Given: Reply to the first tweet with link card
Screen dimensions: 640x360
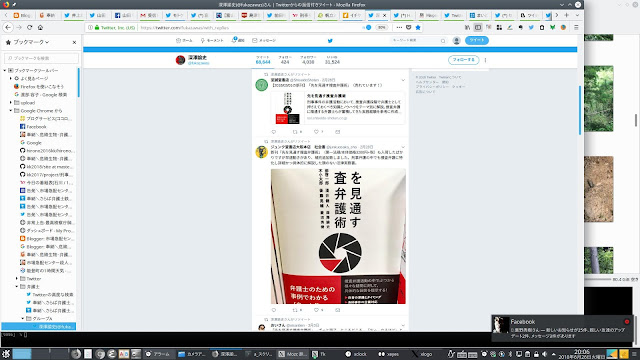Looking at the screenshot, I should coord(274,132).
